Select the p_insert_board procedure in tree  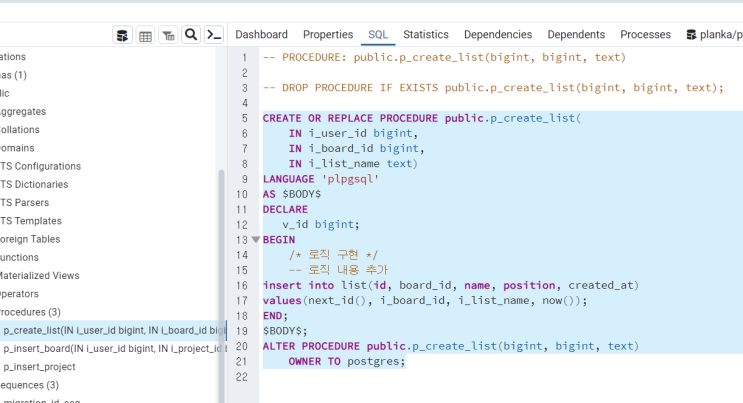115,348
